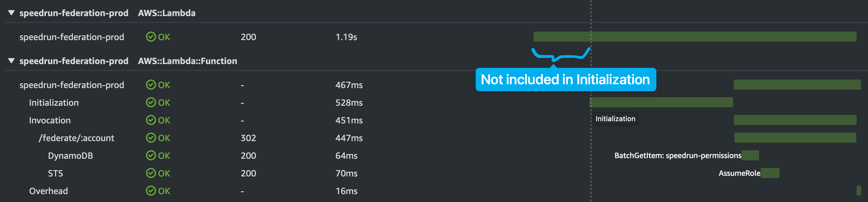Open the /federate/:account subsegment

tap(76, 138)
